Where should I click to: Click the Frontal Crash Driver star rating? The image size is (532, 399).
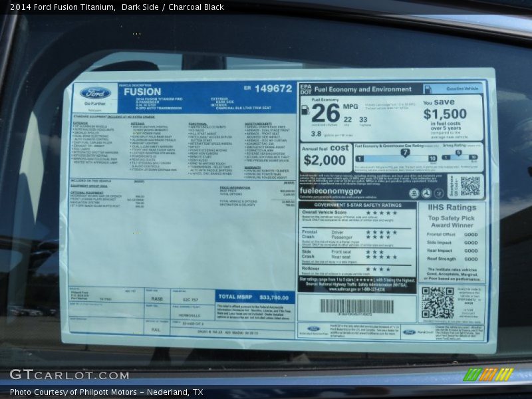382,232
